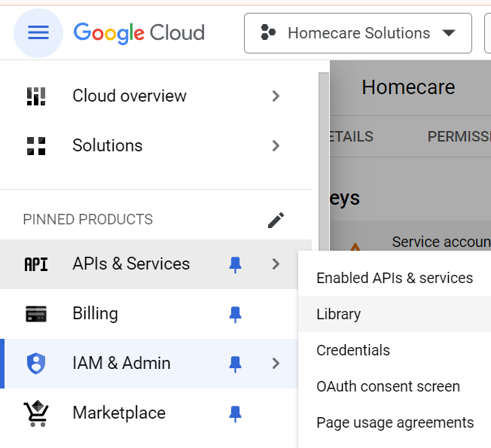This screenshot has width=491, height=448.
Task: Switch to the PERMISSIONS tab
Action: coord(459,136)
